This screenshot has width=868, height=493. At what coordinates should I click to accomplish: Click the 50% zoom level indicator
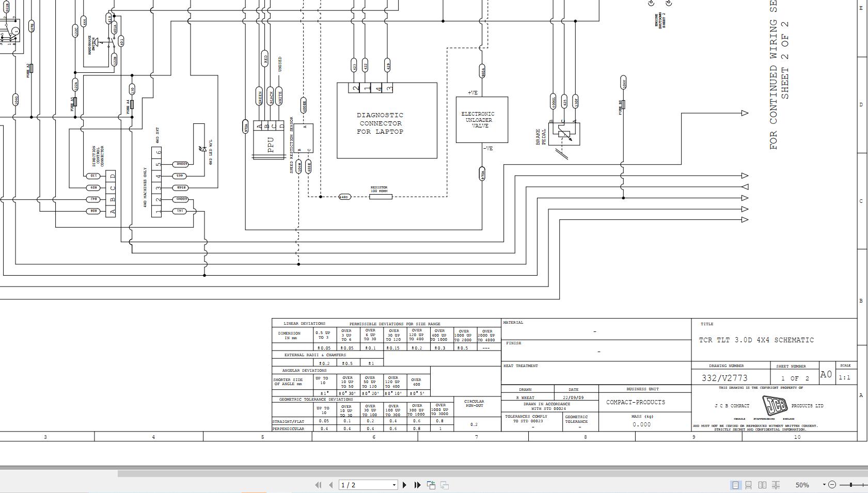[802, 485]
